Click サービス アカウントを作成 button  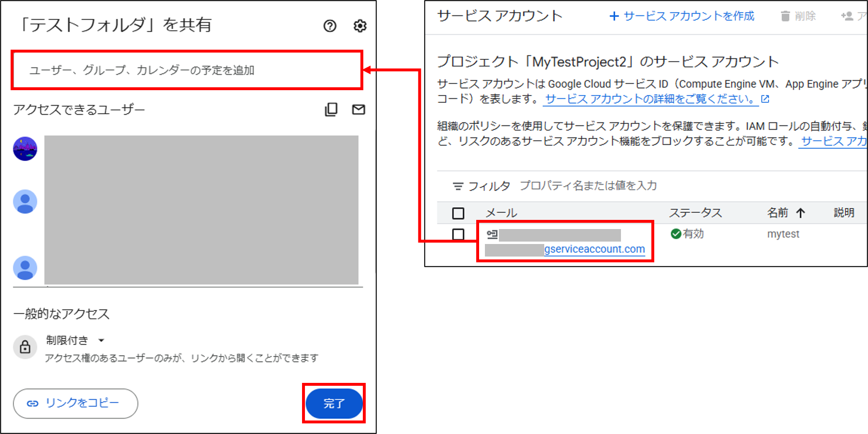[x=682, y=16]
